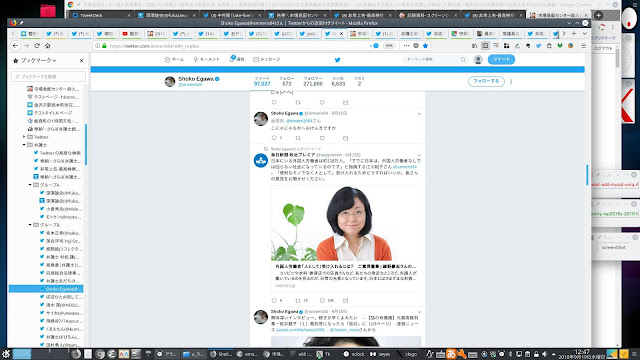Collapse グループA bookmark folder

pyautogui.click(x=30, y=185)
